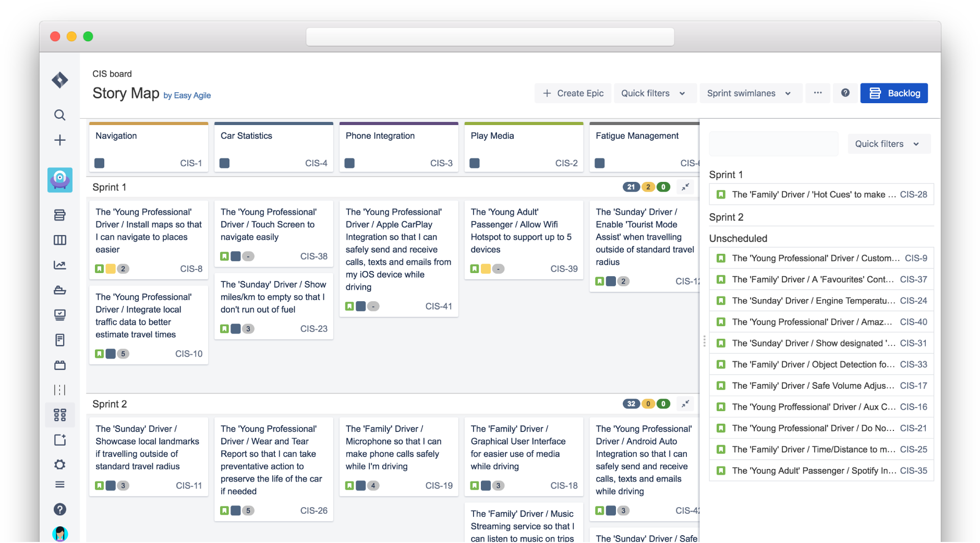Open the pages document icon in sidebar
Screen dimensions: 980x543
60,340
